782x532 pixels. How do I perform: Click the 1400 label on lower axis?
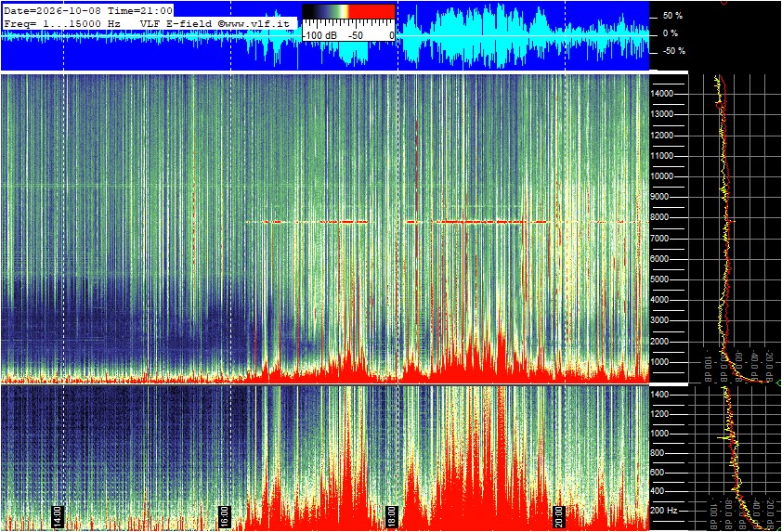(x=659, y=395)
